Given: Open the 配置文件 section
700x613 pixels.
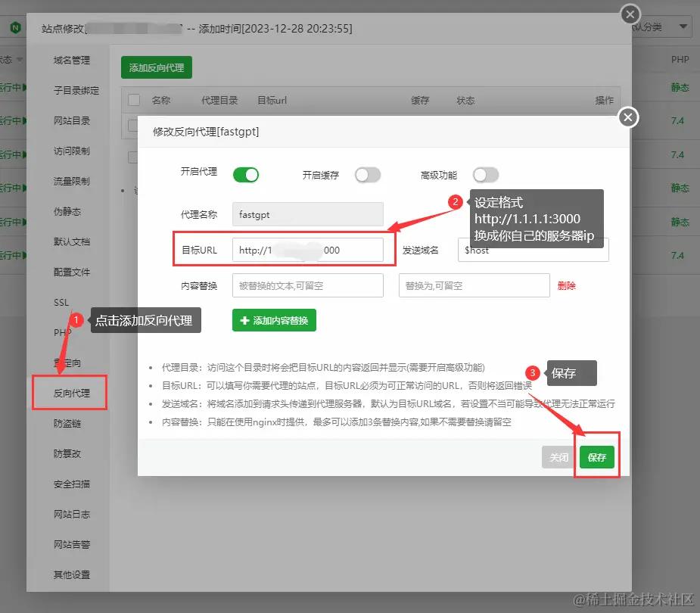Looking at the screenshot, I should click(70, 272).
